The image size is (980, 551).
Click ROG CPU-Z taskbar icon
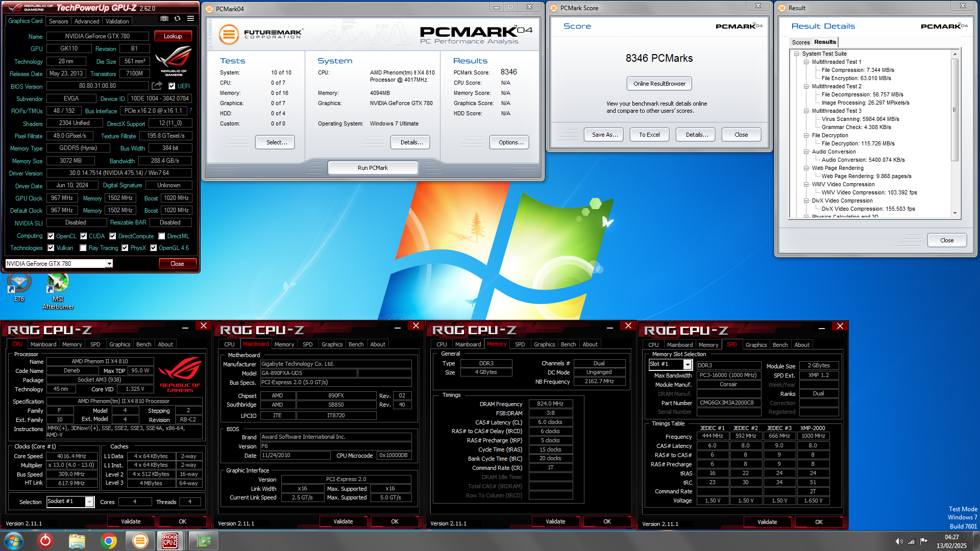[170, 541]
